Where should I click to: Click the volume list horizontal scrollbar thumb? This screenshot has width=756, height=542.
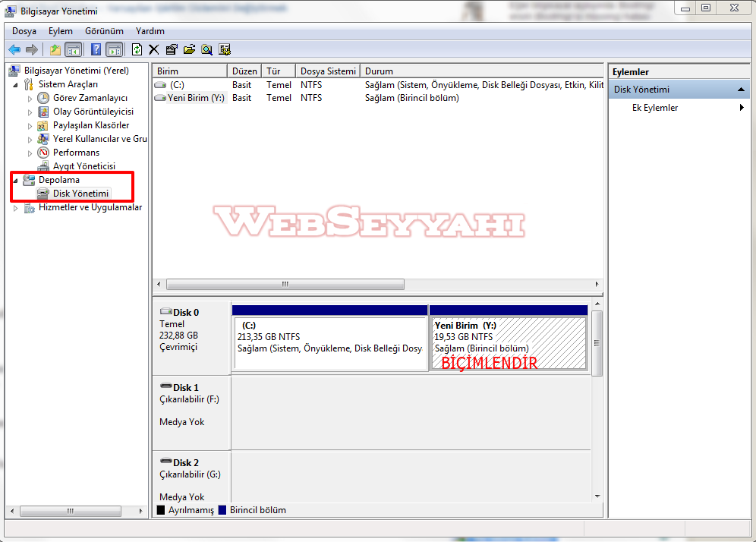(x=285, y=284)
